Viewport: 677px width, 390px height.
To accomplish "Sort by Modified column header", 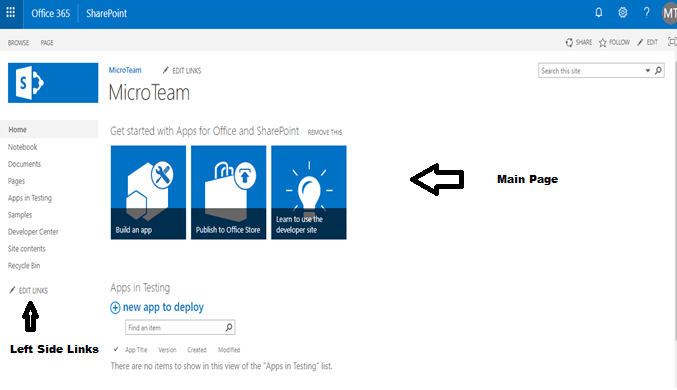I will (x=229, y=350).
